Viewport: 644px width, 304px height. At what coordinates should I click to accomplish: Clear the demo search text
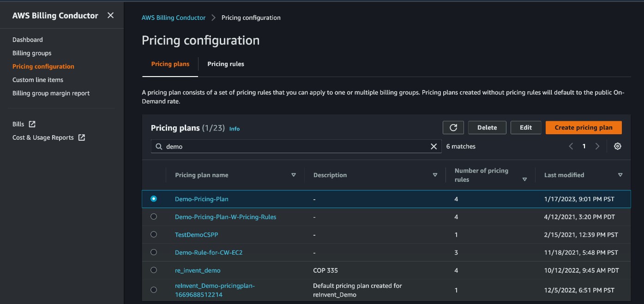pos(433,146)
